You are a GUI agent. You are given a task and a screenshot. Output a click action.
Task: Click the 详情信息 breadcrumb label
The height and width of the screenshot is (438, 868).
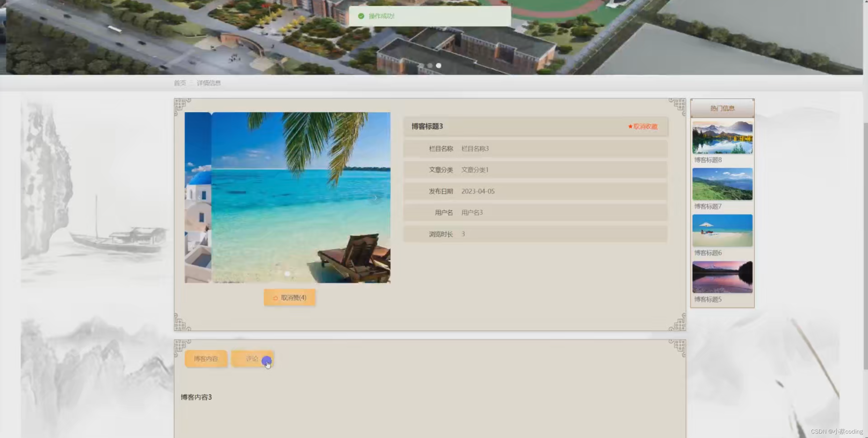pos(209,83)
